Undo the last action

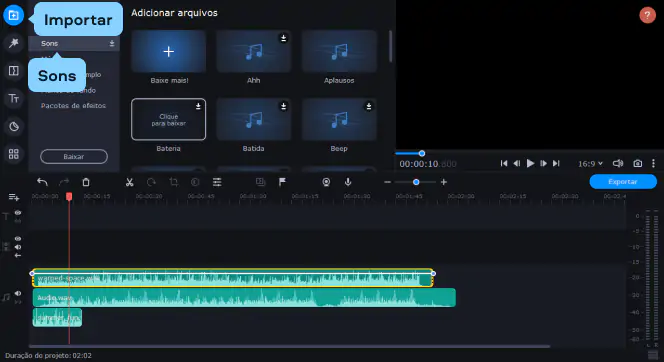point(42,182)
